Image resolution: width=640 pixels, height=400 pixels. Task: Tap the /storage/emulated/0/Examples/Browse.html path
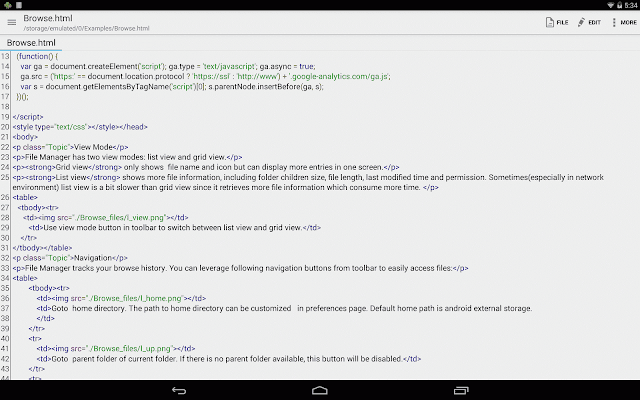pyautogui.click(x=86, y=29)
